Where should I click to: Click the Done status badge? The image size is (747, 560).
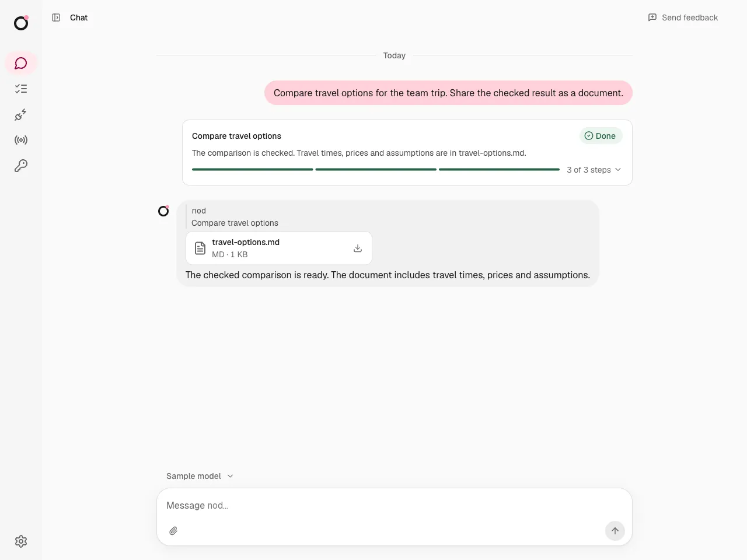601,136
